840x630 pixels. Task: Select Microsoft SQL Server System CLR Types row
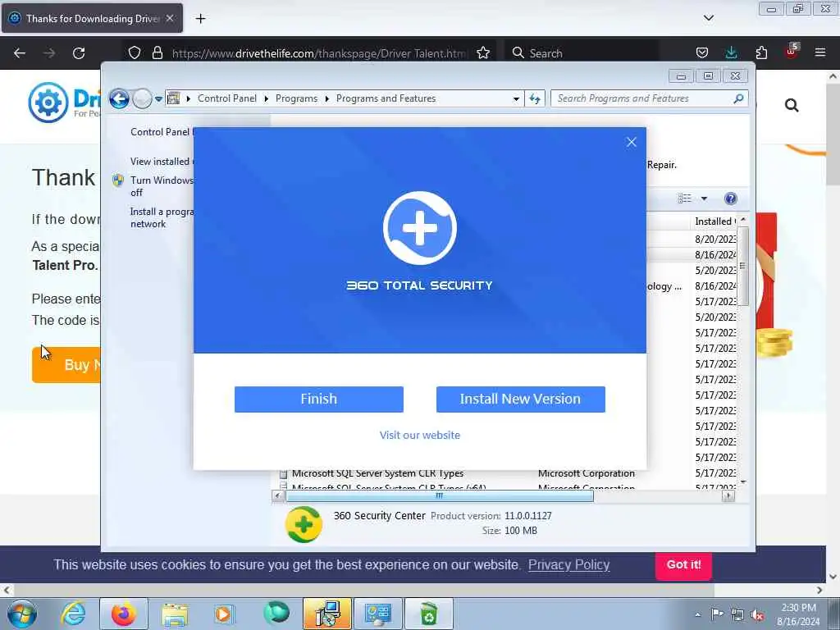pyautogui.click(x=377, y=473)
